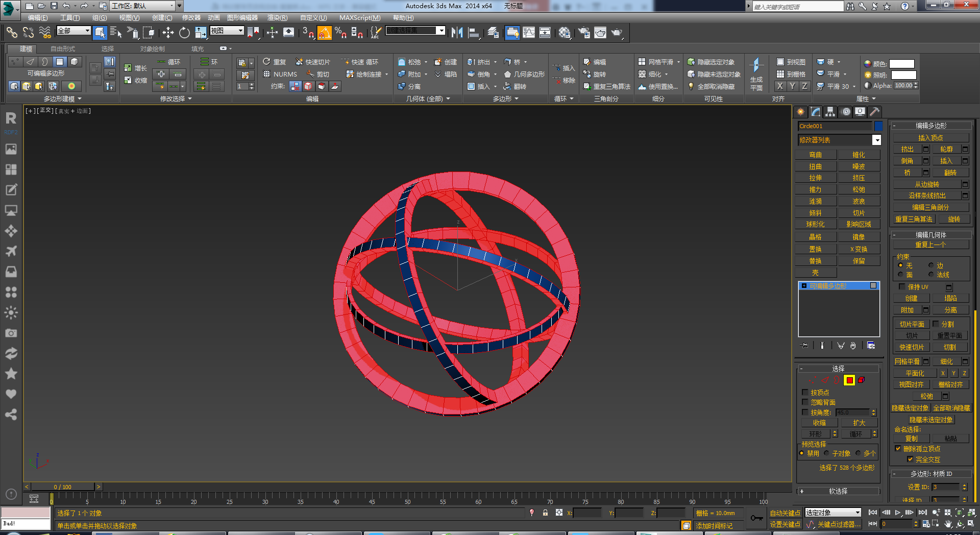Image resolution: width=980 pixels, height=535 pixels.
Task: Select Border sub-object level in Selection rollout
Action: (x=837, y=380)
